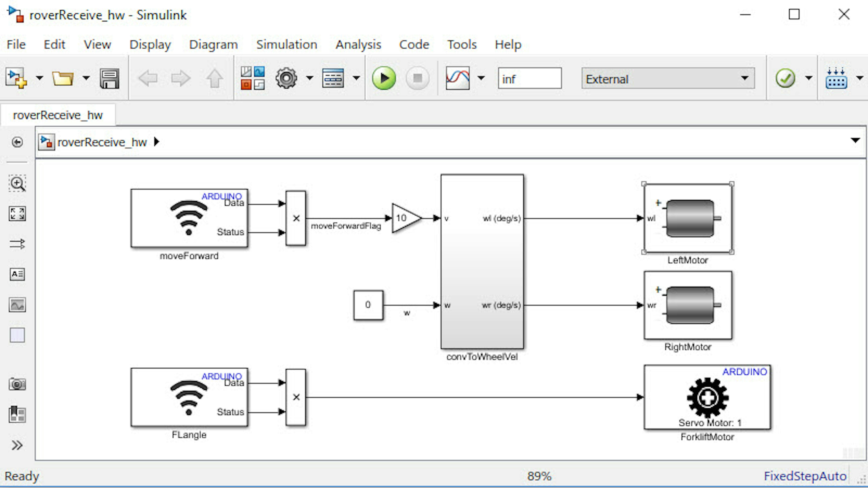Click the moveForwardFlag signal label

346,226
